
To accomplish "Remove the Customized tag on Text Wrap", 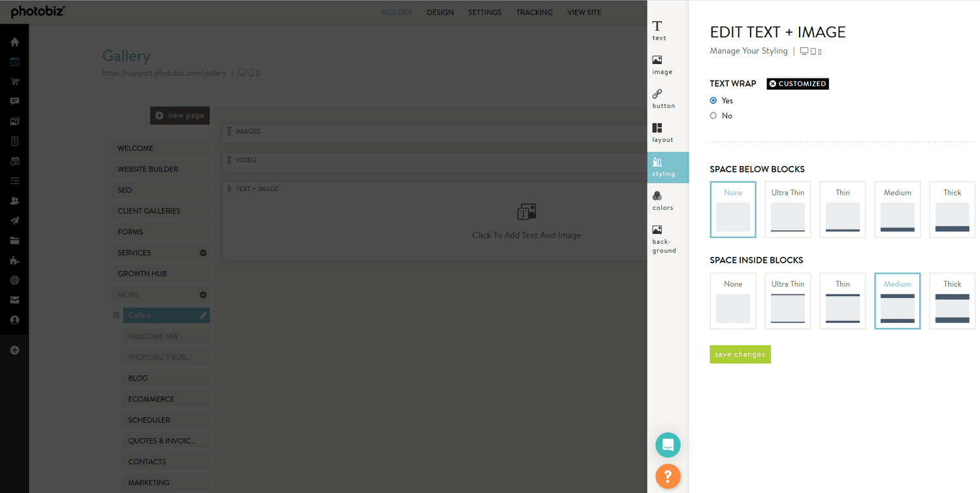I will (773, 84).
